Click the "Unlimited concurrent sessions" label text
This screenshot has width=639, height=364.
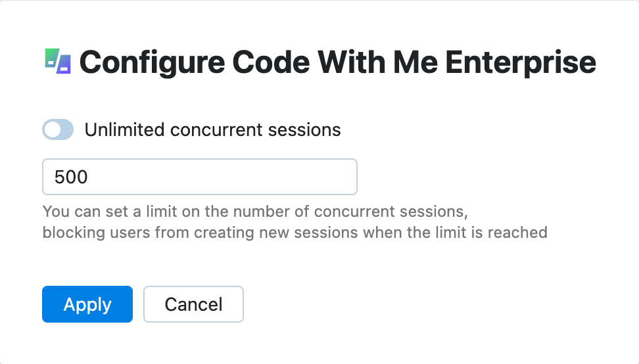212,129
